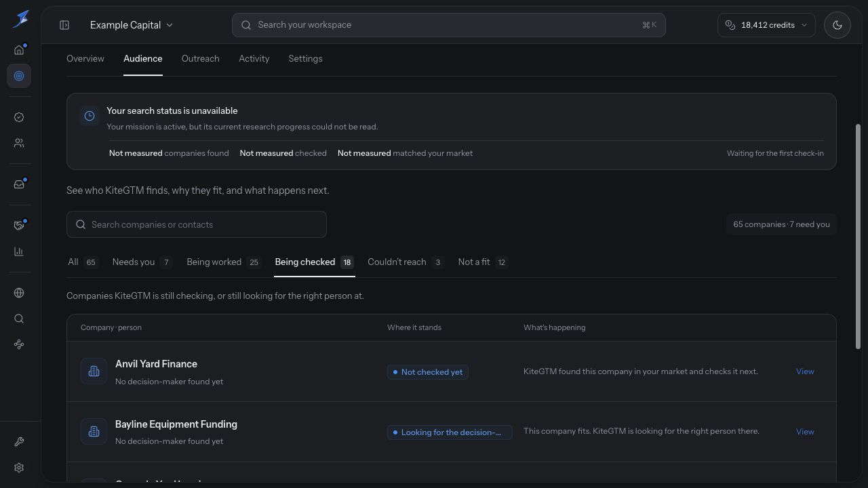
Task: Select the Audience tab
Action: [143, 59]
